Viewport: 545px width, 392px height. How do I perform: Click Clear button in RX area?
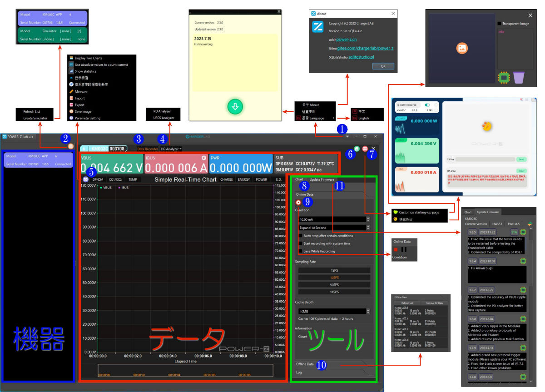[x=521, y=171]
